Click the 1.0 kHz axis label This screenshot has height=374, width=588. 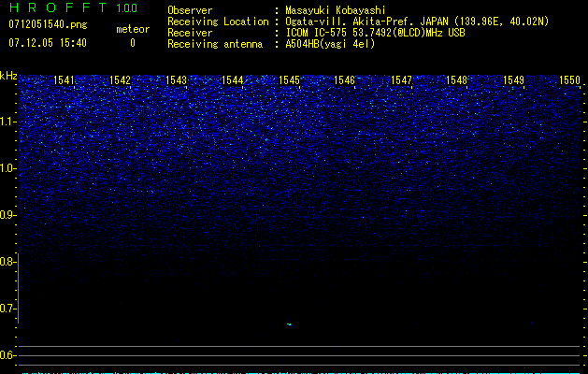click(8, 168)
